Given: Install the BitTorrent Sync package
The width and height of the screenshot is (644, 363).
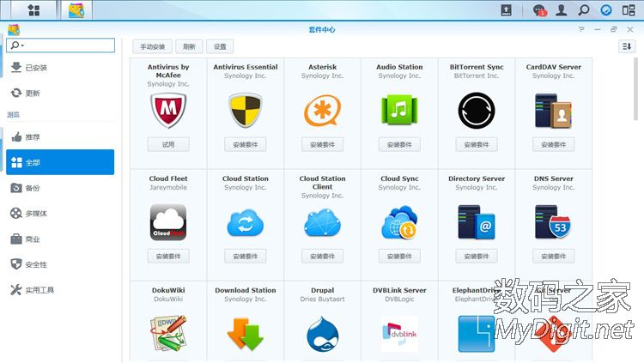Looking at the screenshot, I should [477, 144].
